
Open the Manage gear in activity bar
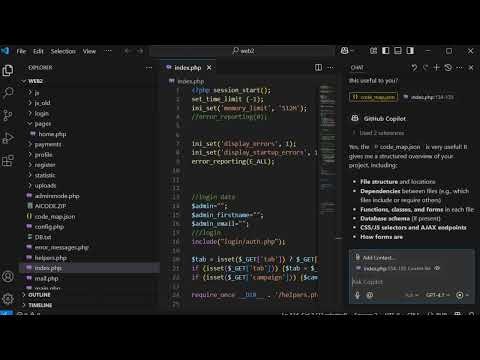pyautogui.click(x=8, y=298)
